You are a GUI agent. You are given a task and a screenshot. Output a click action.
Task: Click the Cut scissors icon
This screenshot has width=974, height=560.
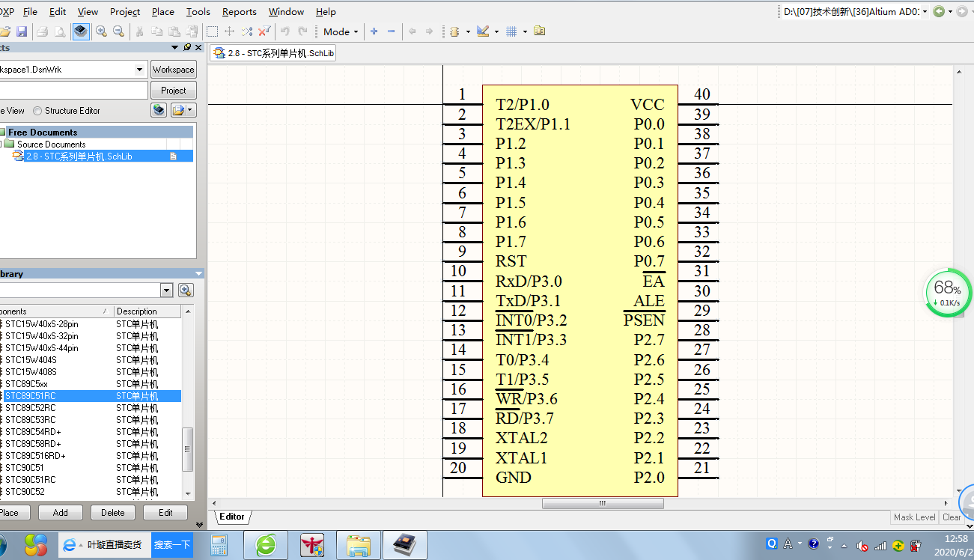(x=139, y=31)
